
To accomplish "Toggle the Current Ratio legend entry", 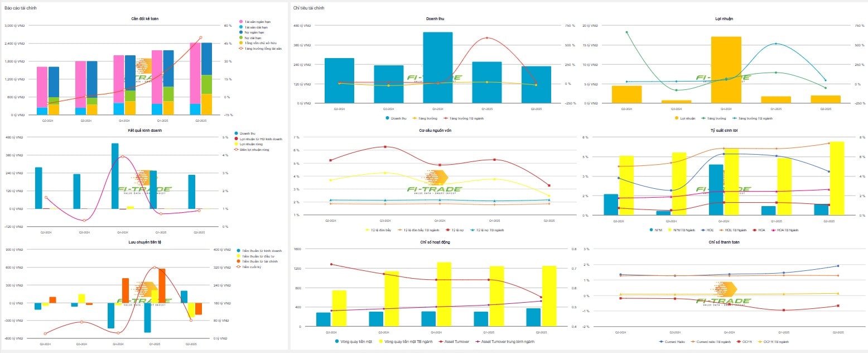I will point(672,341).
